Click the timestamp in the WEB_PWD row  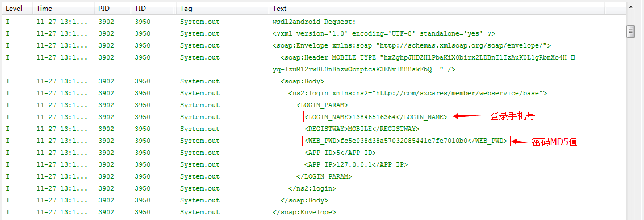point(62,141)
